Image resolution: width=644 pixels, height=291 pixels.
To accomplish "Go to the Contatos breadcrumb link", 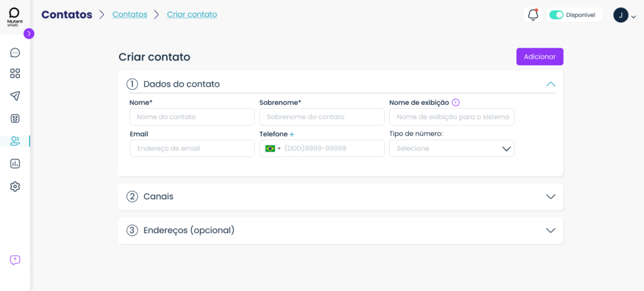I will [x=130, y=14].
